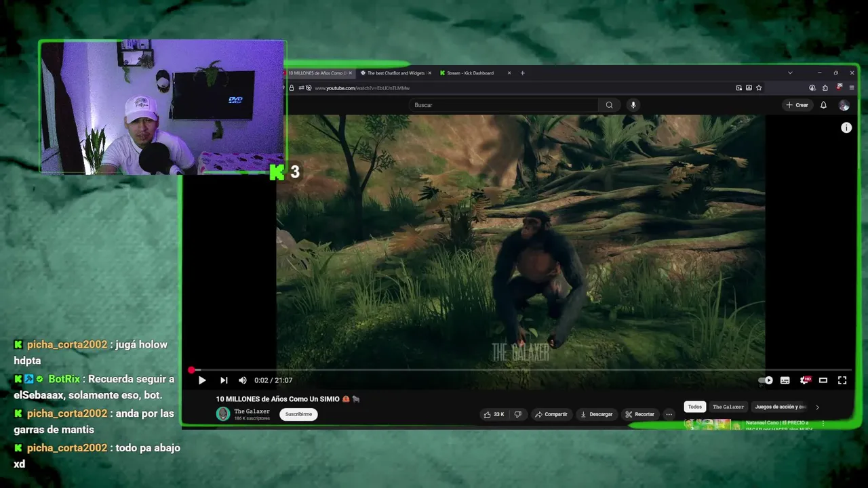Image resolution: width=868 pixels, height=488 pixels.
Task: Open the Crear create button
Action: [797, 105]
